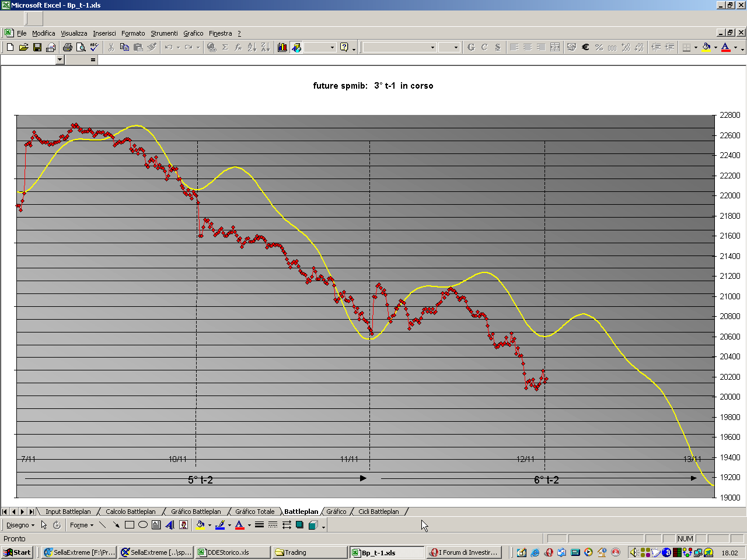Select the Line drawing tool
The image size is (747, 560).
pos(103,525)
